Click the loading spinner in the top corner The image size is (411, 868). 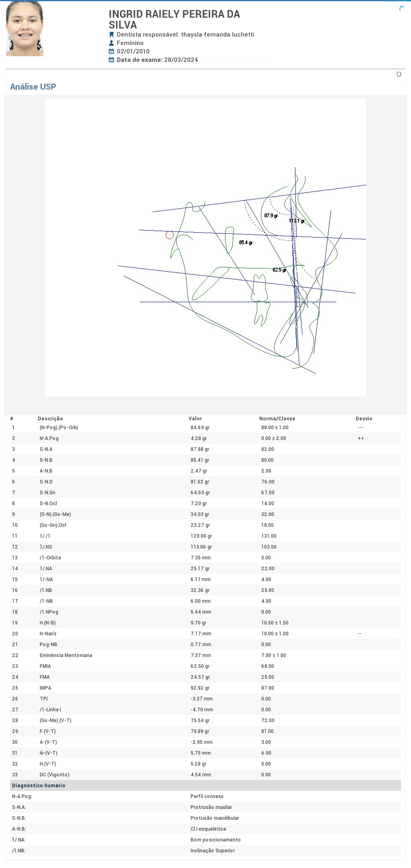(x=402, y=8)
